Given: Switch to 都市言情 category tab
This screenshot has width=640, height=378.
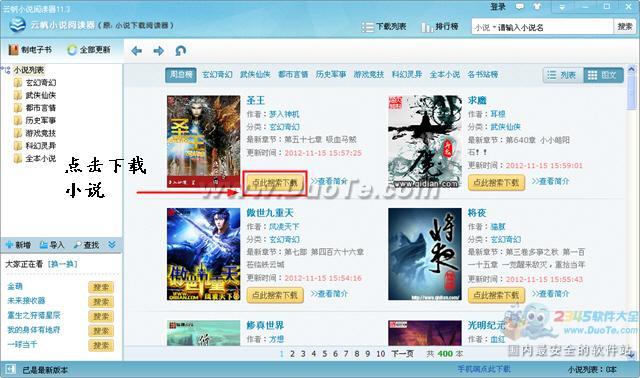Looking at the screenshot, I should [x=293, y=75].
